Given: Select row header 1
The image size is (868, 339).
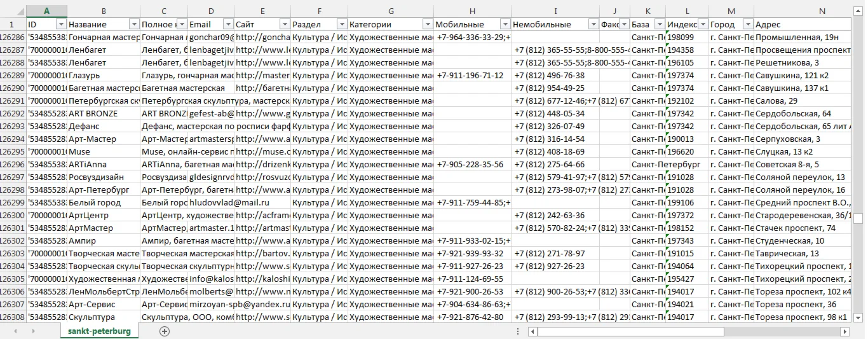Looking at the screenshot, I should [x=13, y=24].
